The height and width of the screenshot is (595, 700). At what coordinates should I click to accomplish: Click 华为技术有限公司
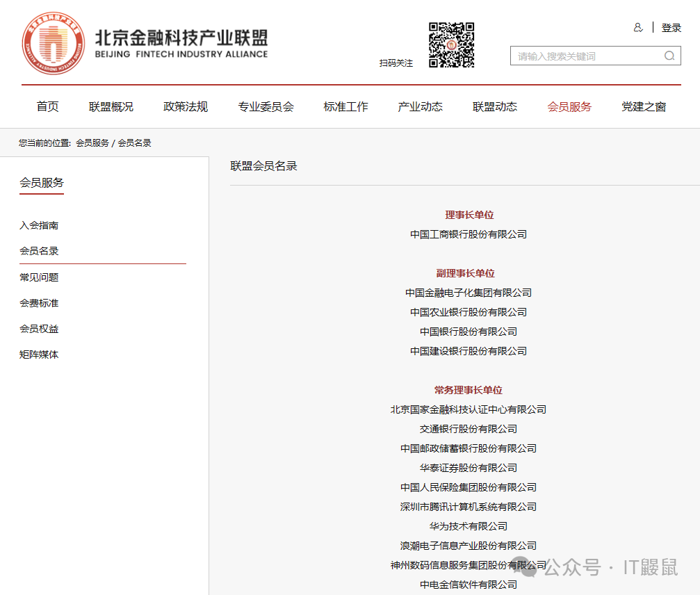pos(469,526)
